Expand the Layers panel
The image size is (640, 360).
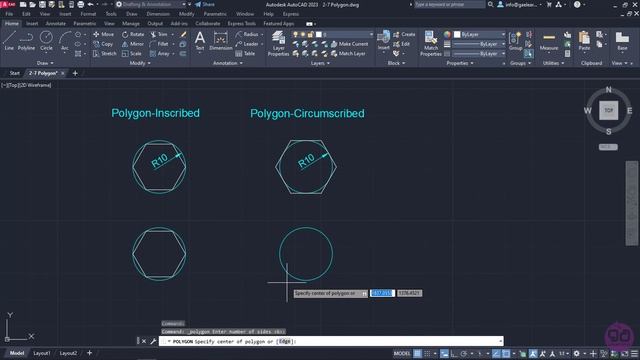pyautogui.click(x=320, y=63)
